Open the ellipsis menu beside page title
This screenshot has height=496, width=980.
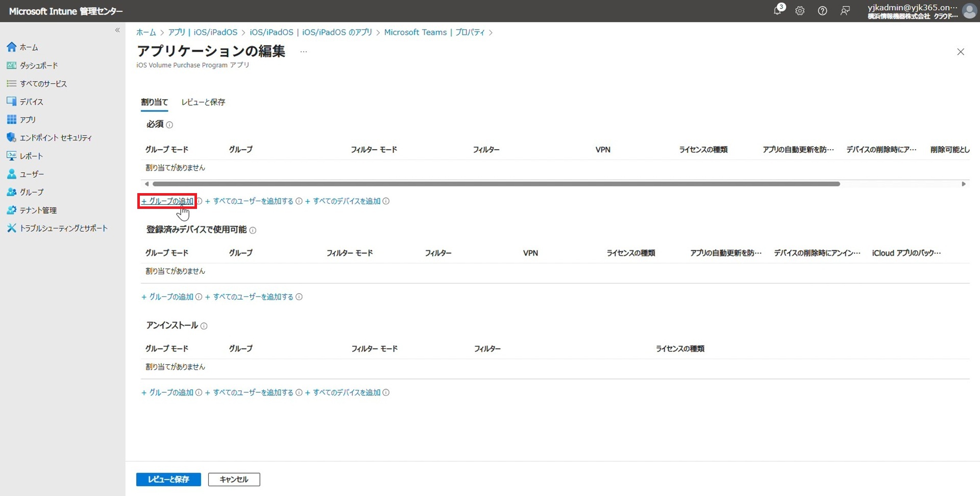coord(304,52)
